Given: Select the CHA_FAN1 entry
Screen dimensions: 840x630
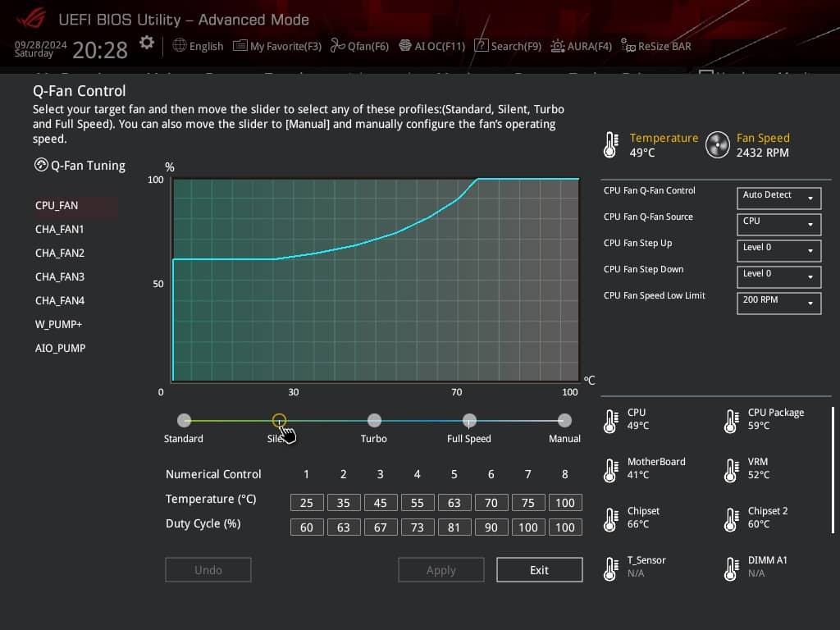Looking at the screenshot, I should [x=59, y=230].
